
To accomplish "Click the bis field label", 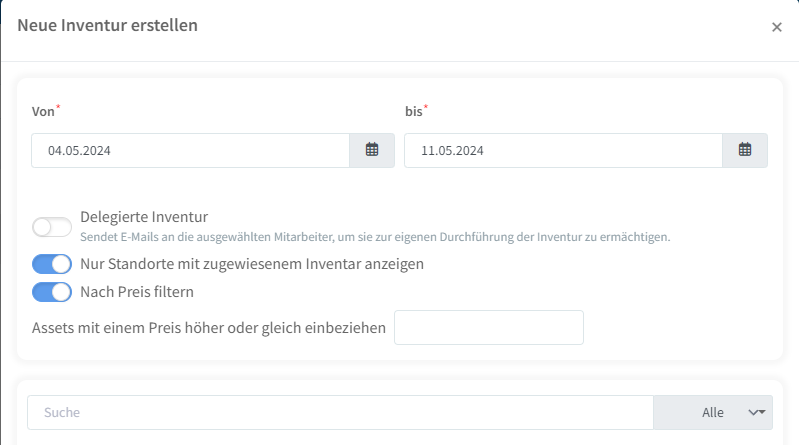I will click(414, 111).
